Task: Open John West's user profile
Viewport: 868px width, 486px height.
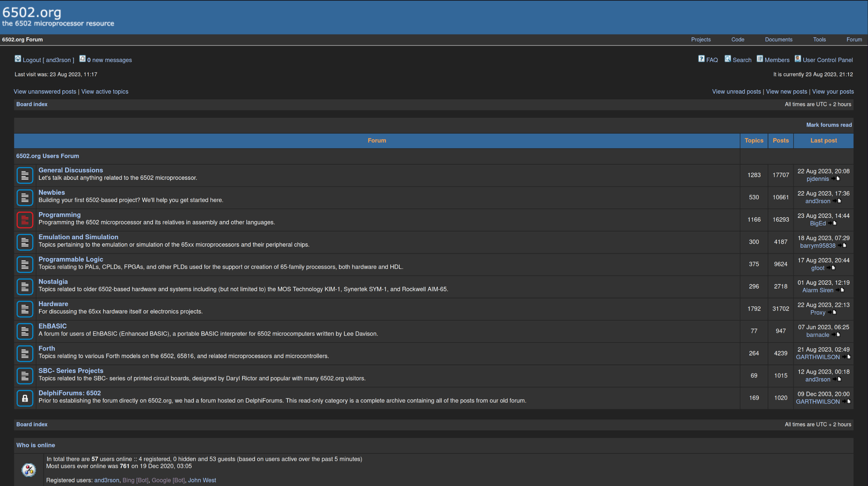Action: pyautogui.click(x=202, y=480)
